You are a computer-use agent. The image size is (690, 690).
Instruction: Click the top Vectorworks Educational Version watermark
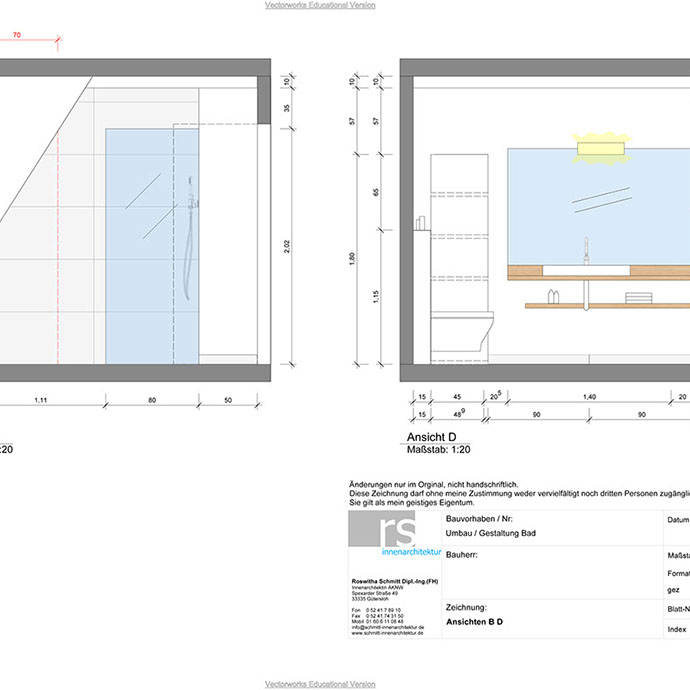click(320, 5)
